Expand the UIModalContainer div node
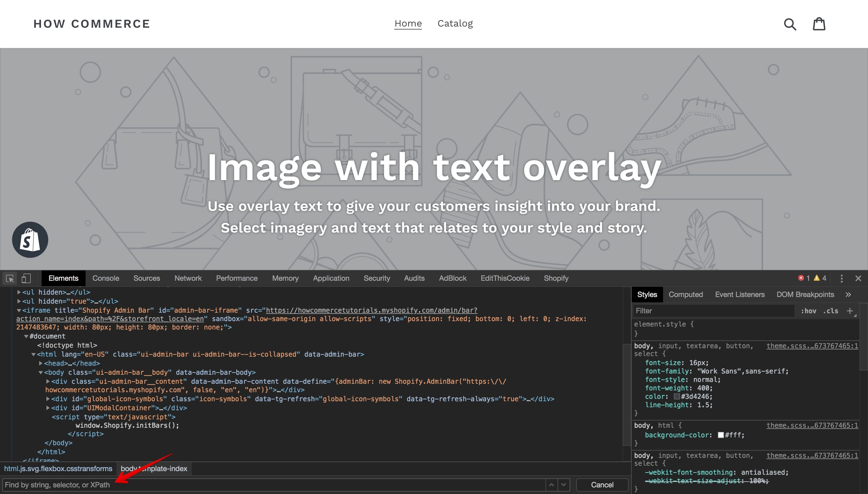Viewport: 868px width, 494px height. (48, 408)
